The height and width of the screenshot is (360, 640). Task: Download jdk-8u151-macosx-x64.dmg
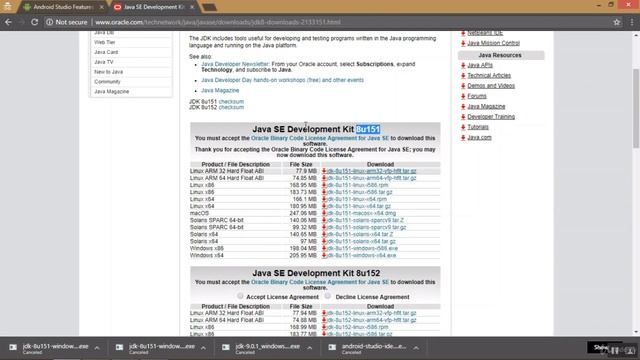tap(362, 213)
